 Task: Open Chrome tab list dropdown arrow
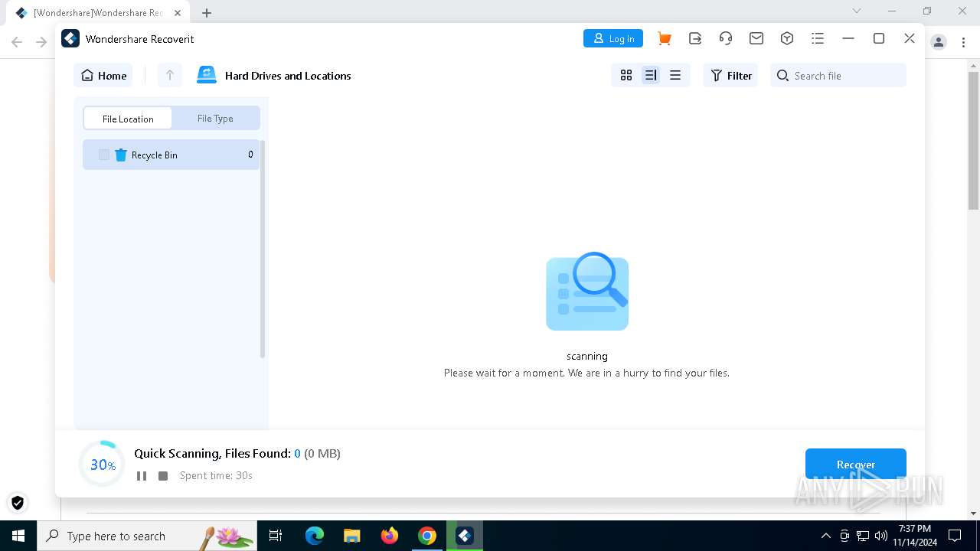(857, 11)
